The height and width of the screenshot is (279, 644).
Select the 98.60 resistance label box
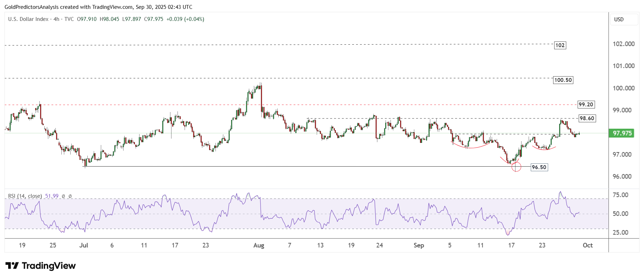click(587, 118)
